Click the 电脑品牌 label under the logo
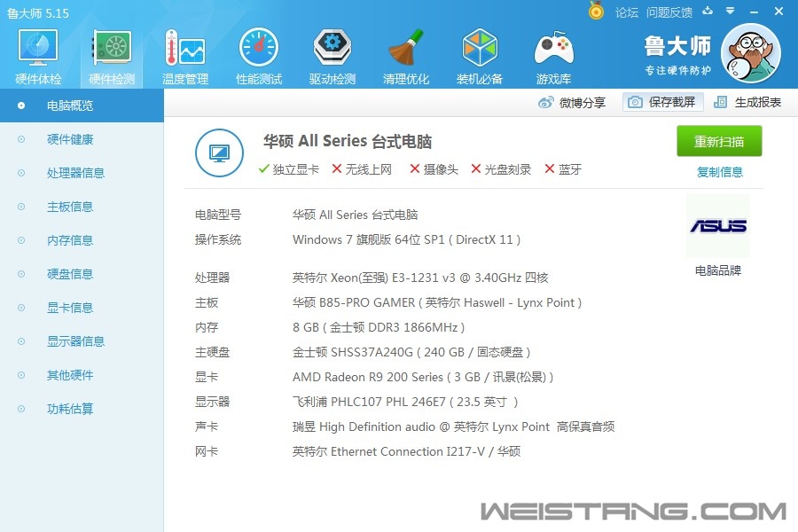The width and height of the screenshot is (798, 532). coord(718,270)
